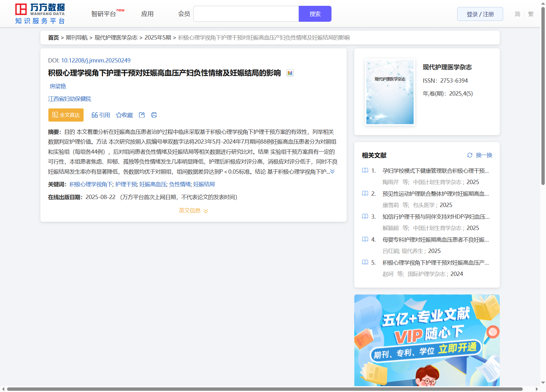
Task: Switch to traditional Chinese 繁
Action: [531, 14]
